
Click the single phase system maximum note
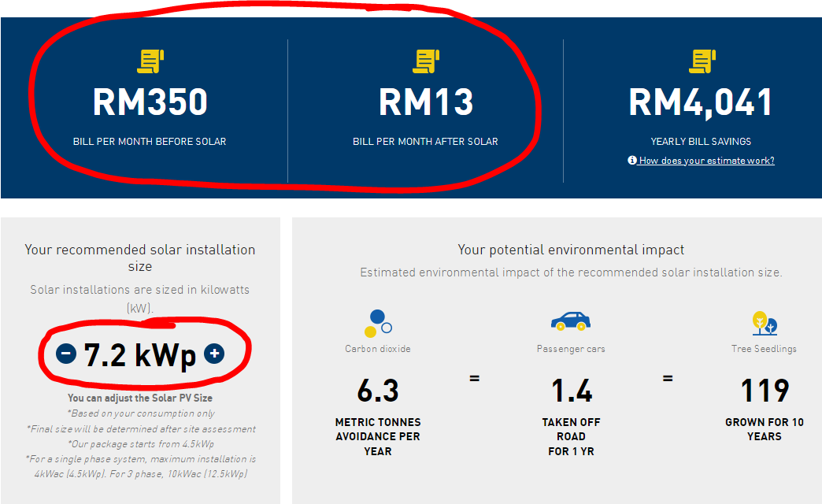tap(140, 466)
